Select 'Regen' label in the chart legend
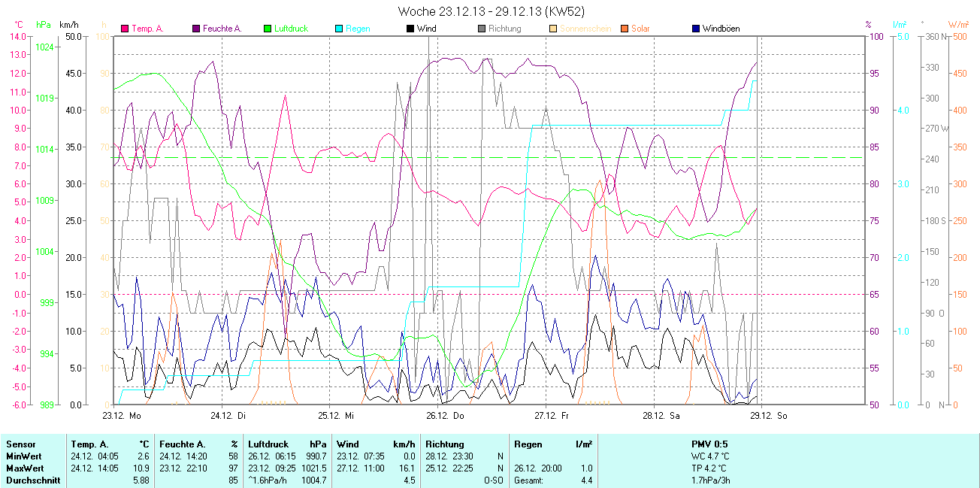 click(x=358, y=29)
